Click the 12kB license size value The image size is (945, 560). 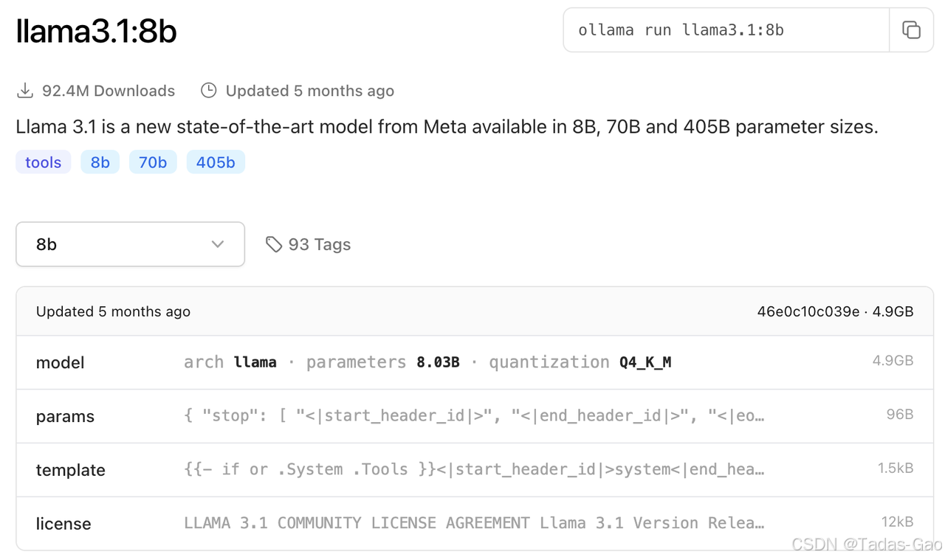point(898,522)
